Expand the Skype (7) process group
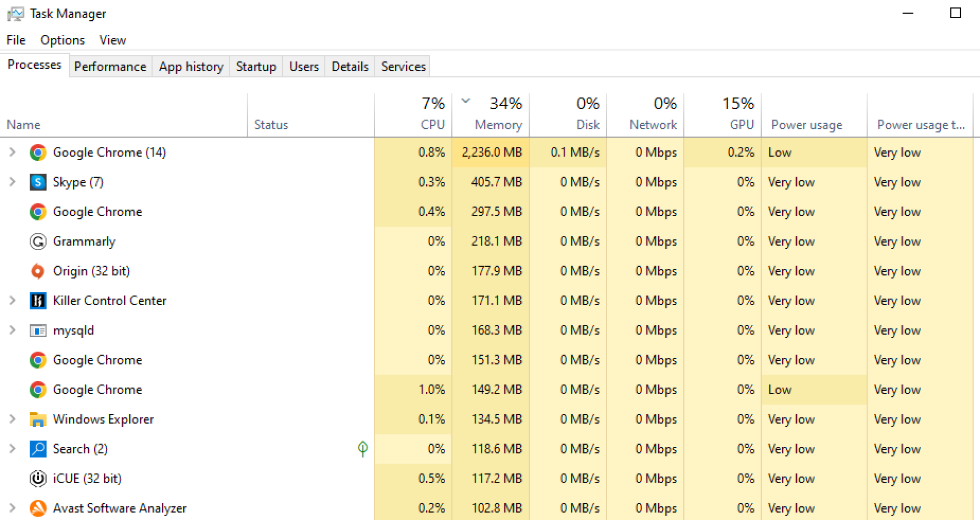980x520 pixels. click(12, 182)
